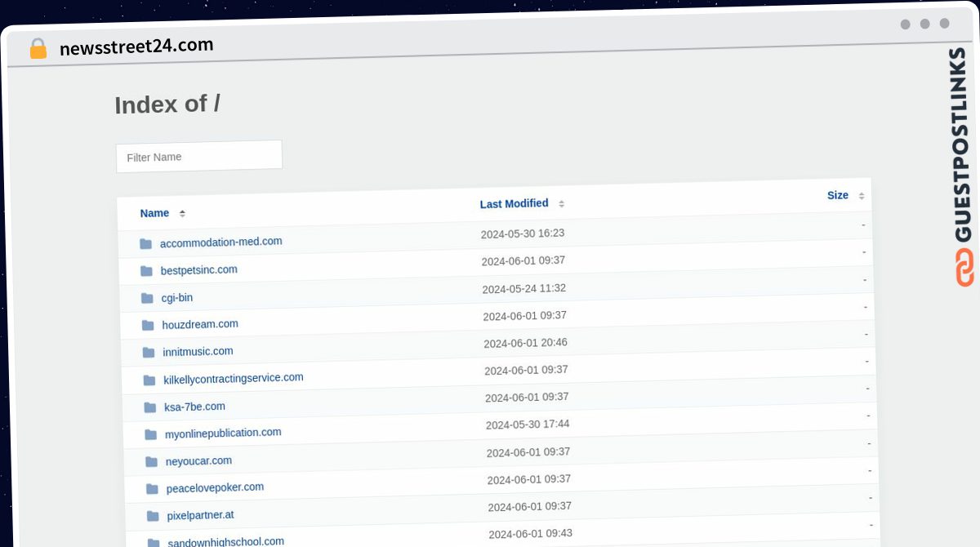
Task: Click the folder icon beside peacelovepoker.com
Action: click(152, 488)
